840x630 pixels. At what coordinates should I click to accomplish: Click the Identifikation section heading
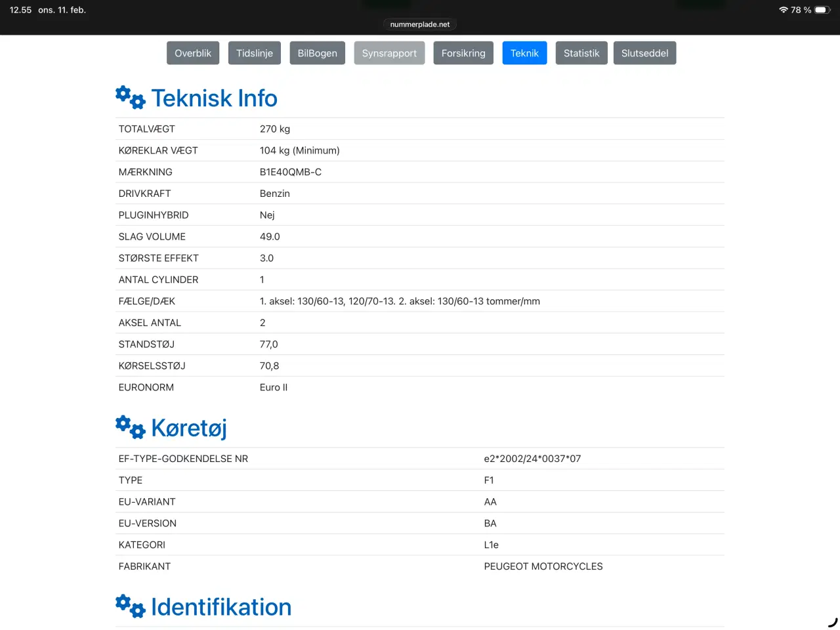[x=221, y=607]
